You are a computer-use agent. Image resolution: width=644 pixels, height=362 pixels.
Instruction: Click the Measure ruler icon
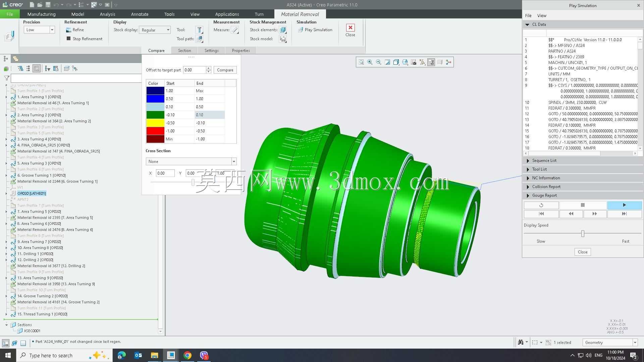[235, 30]
